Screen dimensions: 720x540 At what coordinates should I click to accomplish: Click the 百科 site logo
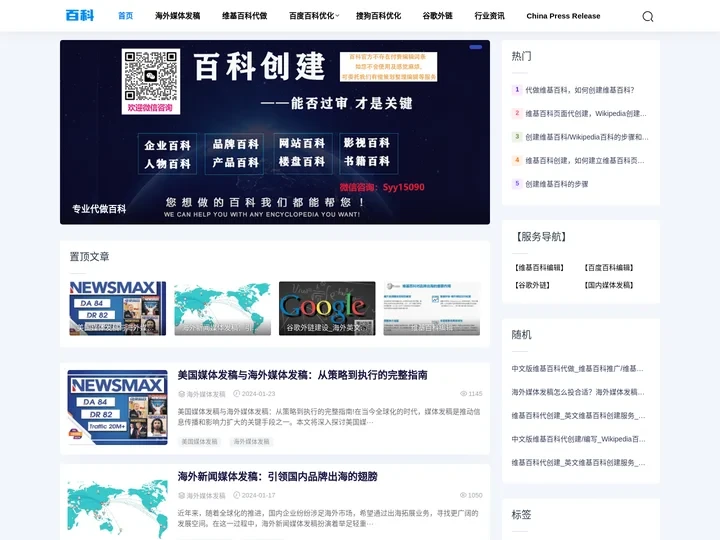click(79, 16)
